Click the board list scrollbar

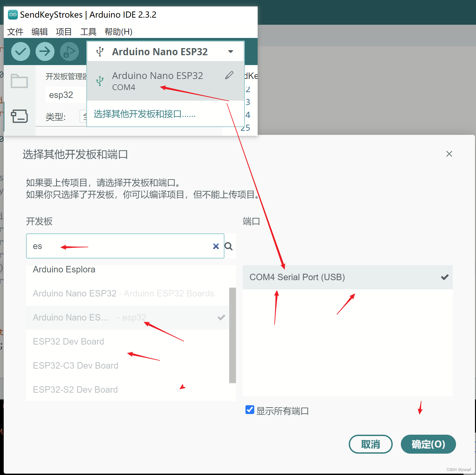coord(233,335)
